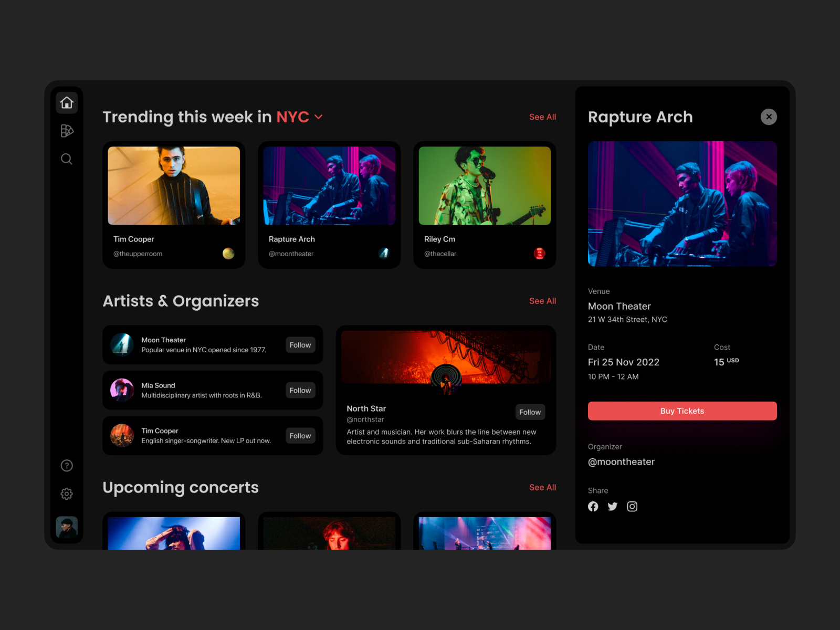See All trending events
Image resolution: width=840 pixels, height=630 pixels.
click(542, 117)
